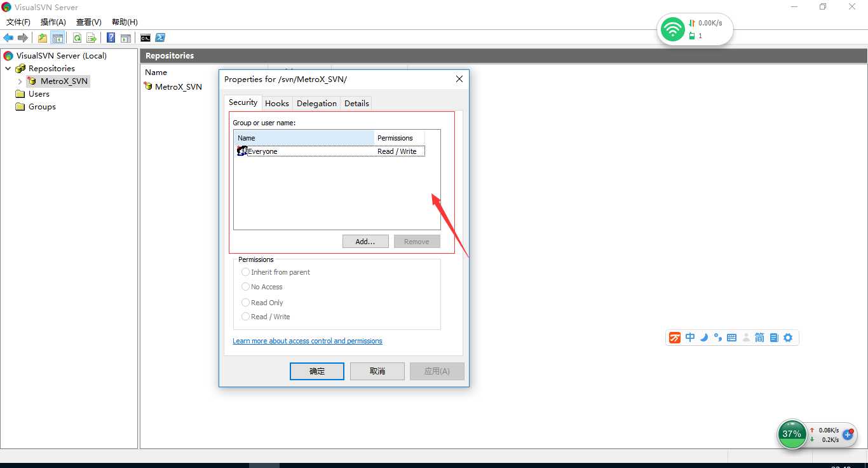Confirm with the 确定 button
This screenshot has height=468, width=868.
317,371
